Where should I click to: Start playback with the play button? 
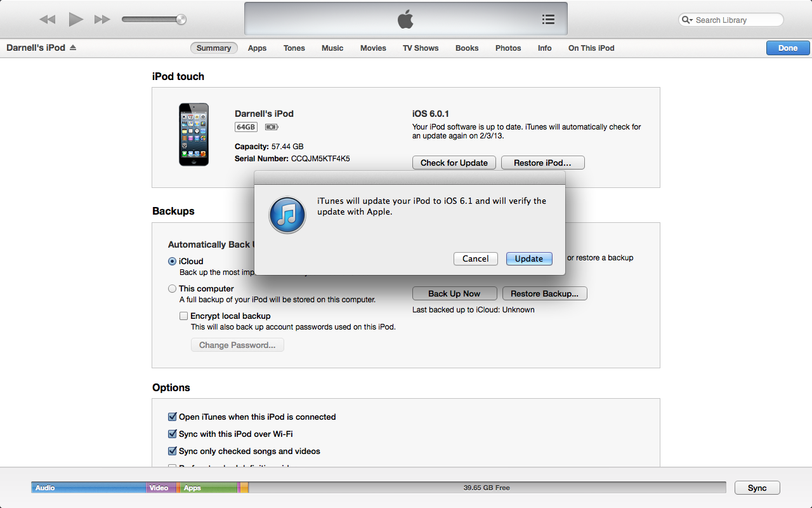tap(76, 20)
